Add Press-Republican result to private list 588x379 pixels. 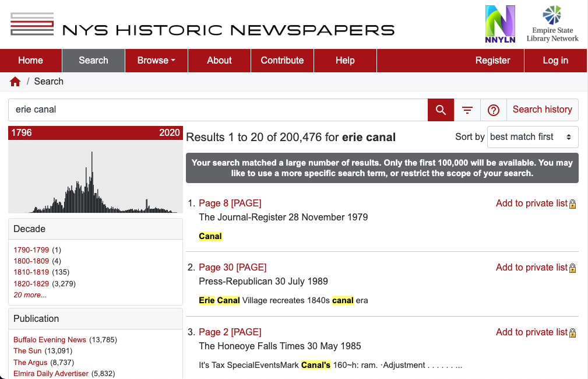531,268
